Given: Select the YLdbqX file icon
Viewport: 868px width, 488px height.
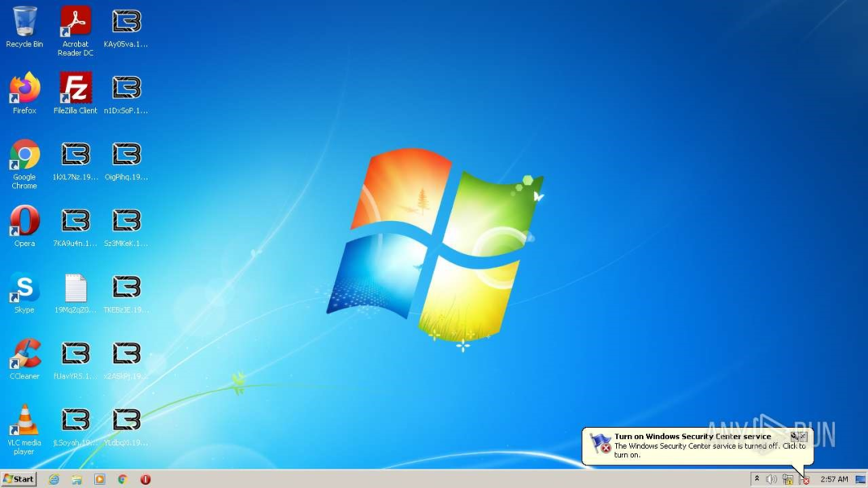Looking at the screenshot, I should 126,425.
